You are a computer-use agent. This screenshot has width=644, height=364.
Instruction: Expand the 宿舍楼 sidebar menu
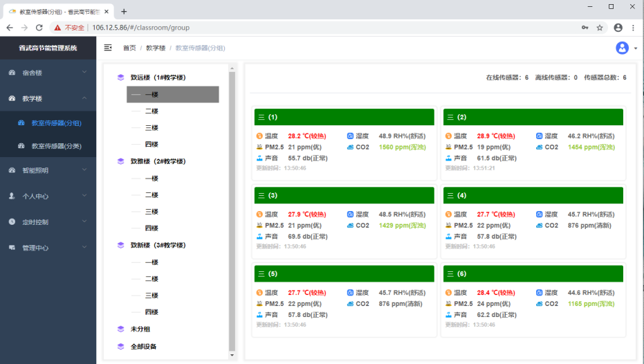(48, 73)
